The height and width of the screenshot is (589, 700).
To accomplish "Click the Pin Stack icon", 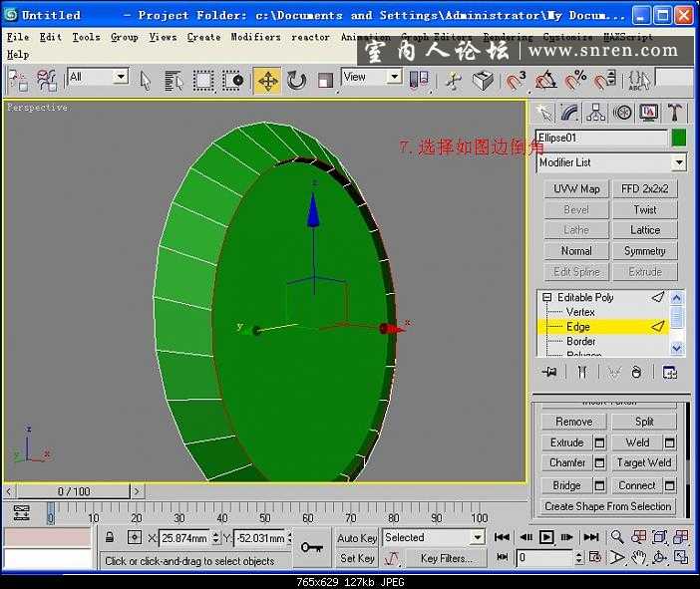I will [x=548, y=372].
